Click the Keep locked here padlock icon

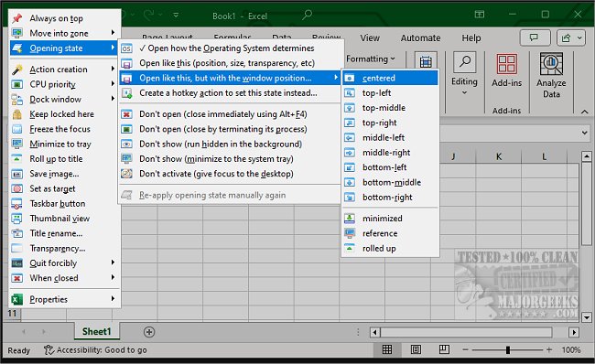[x=17, y=114]
